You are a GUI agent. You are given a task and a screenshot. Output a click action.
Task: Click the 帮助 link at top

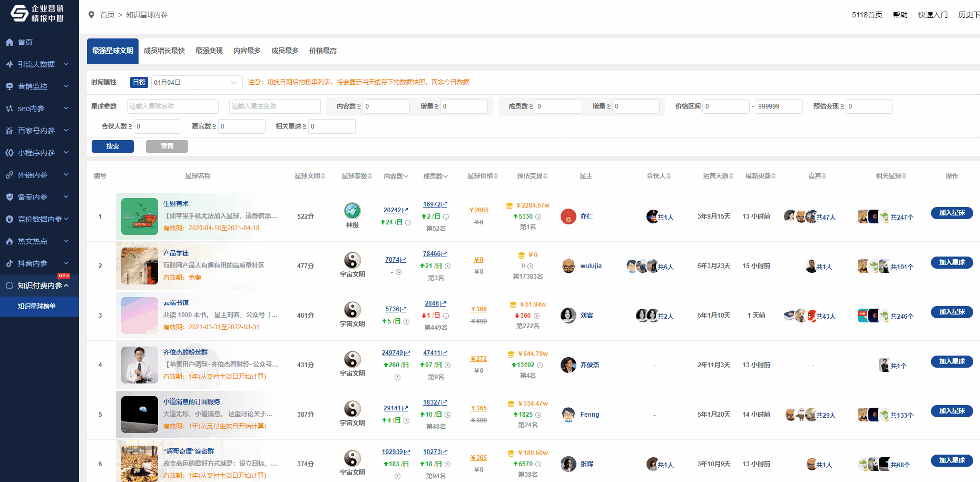click(900, 15)
